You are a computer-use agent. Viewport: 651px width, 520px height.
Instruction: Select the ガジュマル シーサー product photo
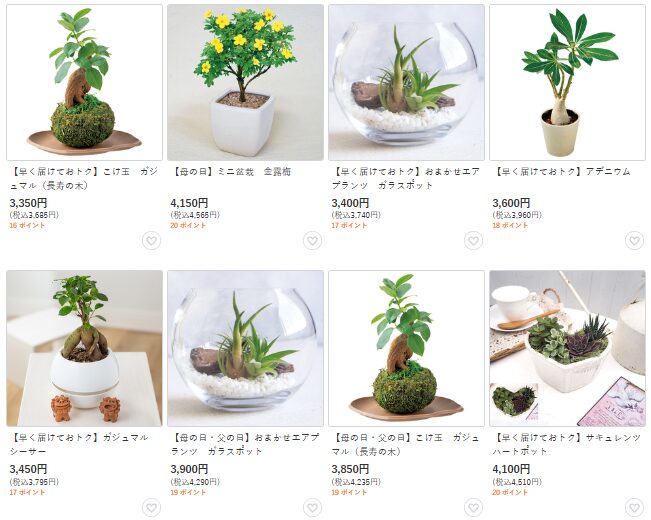[84, 348]
